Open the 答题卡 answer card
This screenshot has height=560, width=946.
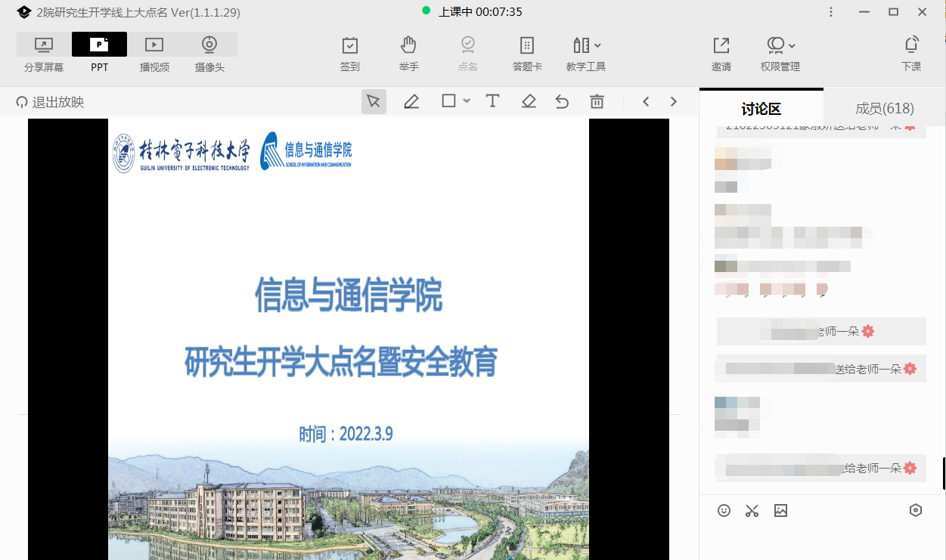pyautogui.click(x=527, y=45)
